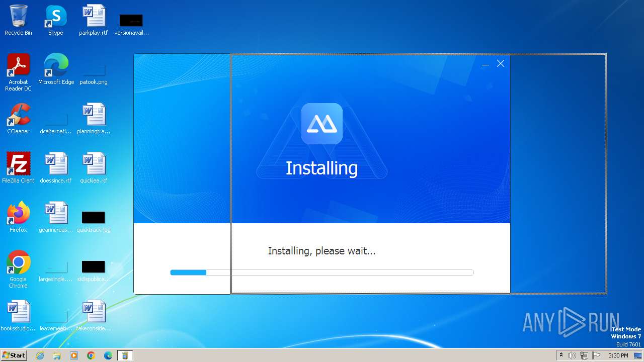
Task: Open the doessince.rtf document
Action: pos(56,168)
